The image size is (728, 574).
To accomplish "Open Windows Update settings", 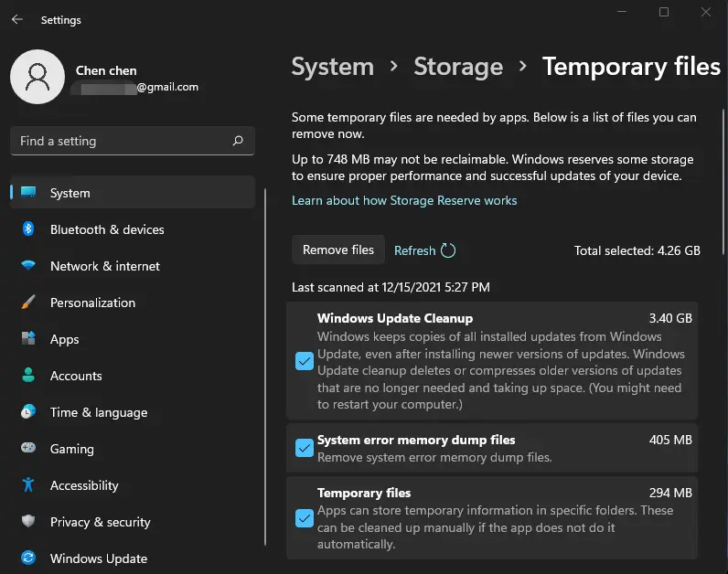I will (x=133, y=558).
